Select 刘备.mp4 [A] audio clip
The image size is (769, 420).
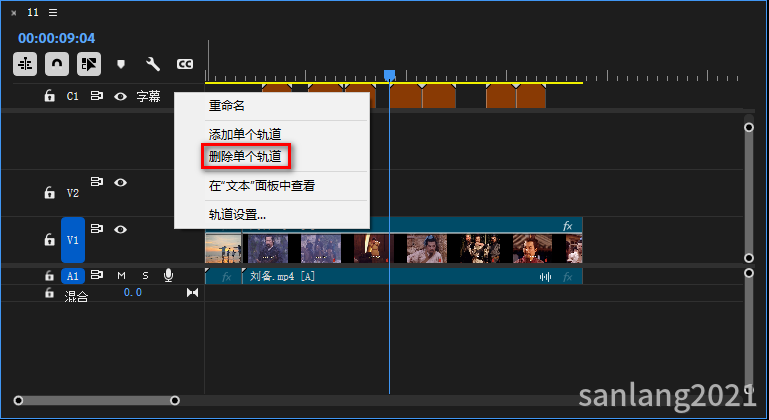pos(412,277)
